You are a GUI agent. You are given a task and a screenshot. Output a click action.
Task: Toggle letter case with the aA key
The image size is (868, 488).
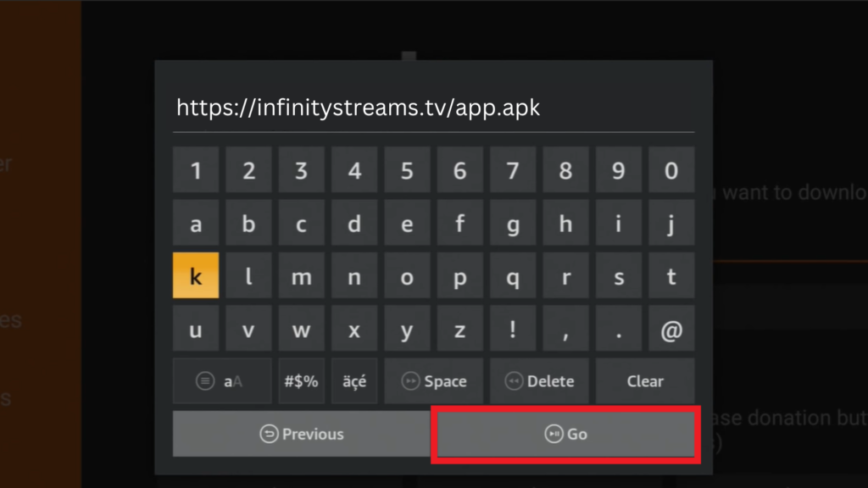click(x=222, y=381)
